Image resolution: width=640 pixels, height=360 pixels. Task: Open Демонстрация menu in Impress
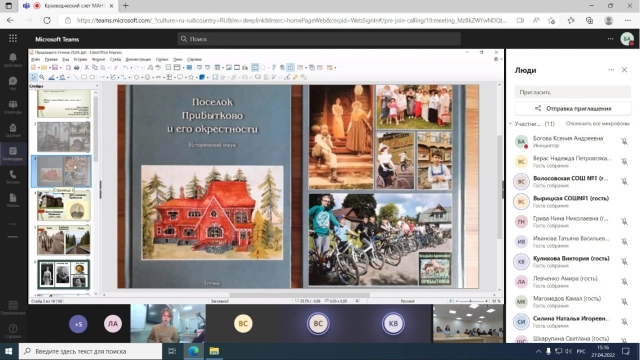[138, 59]
